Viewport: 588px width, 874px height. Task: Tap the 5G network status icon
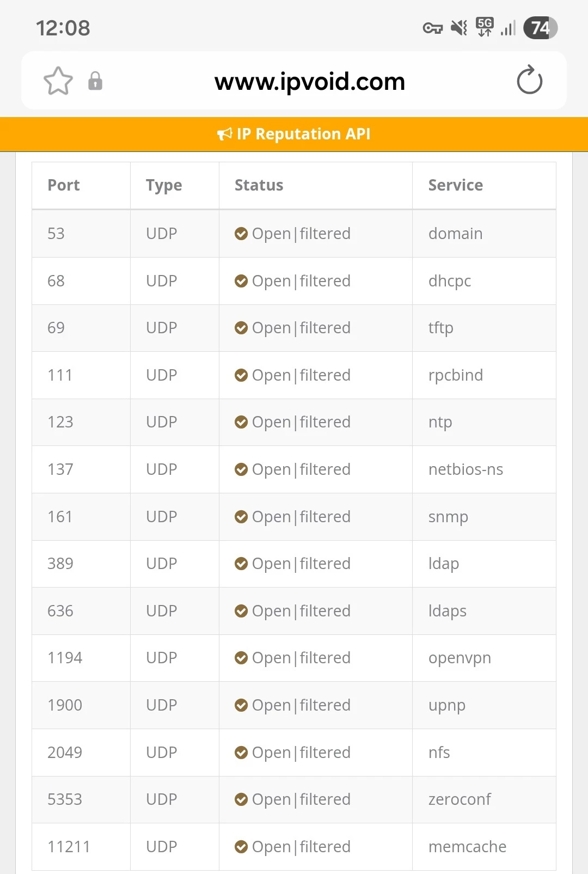click(x=485, y=27)
